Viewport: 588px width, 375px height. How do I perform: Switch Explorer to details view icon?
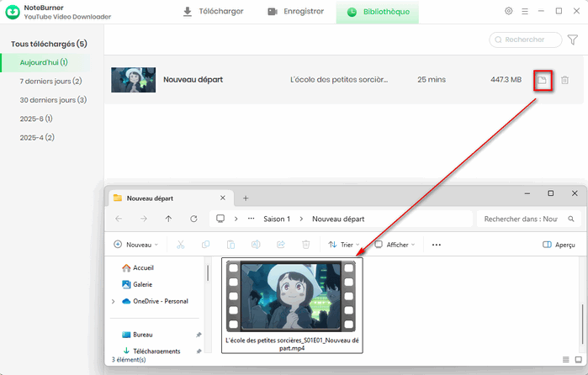click(x=566, y=360)
